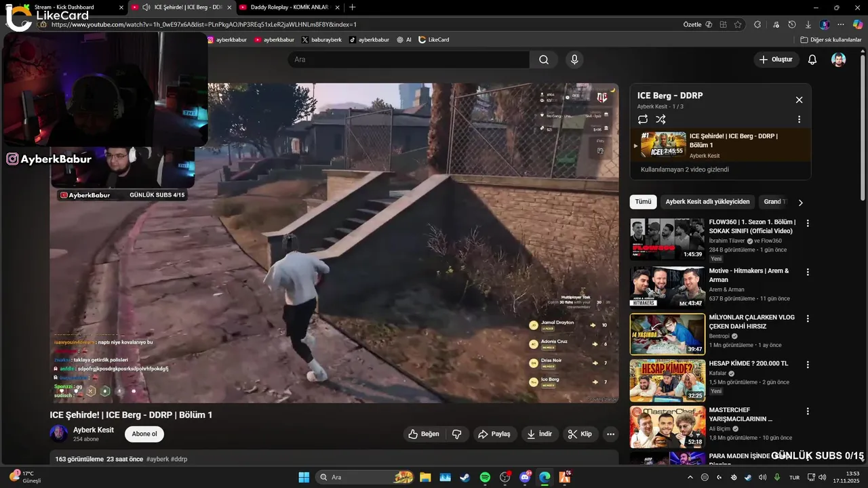Image resolution: width=868 pixels, height=488 pixels.
Task: Open Windows Start menu
Action: click(x=303, y=477)
